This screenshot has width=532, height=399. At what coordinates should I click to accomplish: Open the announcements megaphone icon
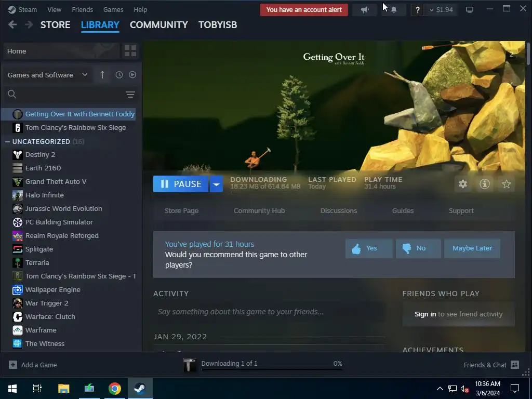pos(365,9)
